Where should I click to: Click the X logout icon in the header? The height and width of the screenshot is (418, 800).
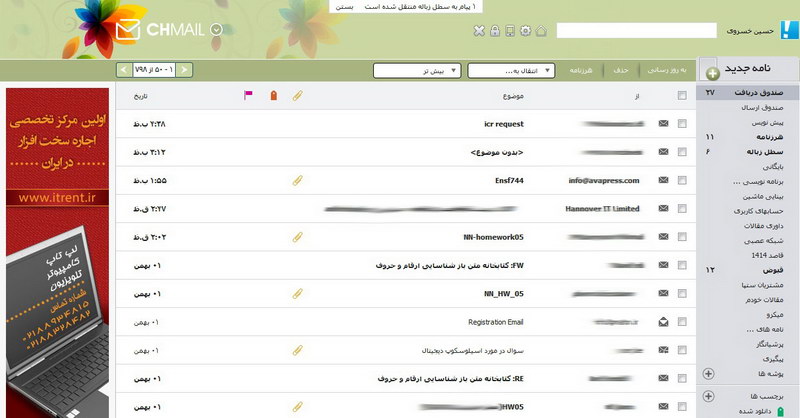click(479, 31)
